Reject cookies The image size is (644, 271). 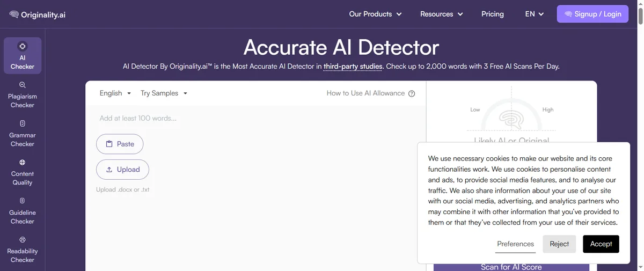point(559,244)
